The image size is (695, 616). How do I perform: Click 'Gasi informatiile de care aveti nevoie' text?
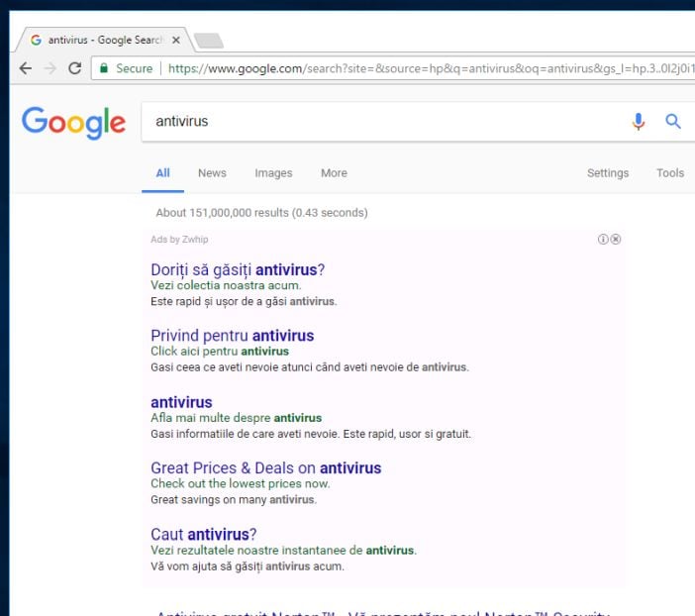pos(311,434)
